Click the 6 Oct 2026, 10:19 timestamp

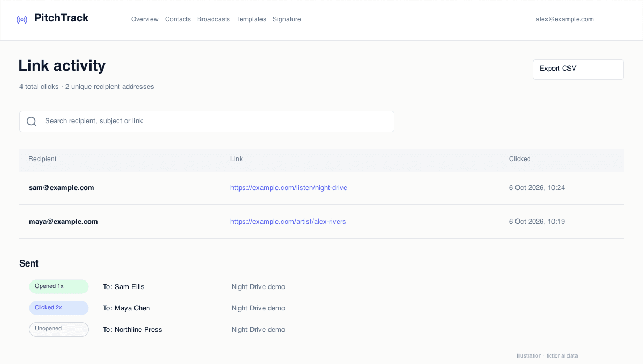[x=537, y=222]
